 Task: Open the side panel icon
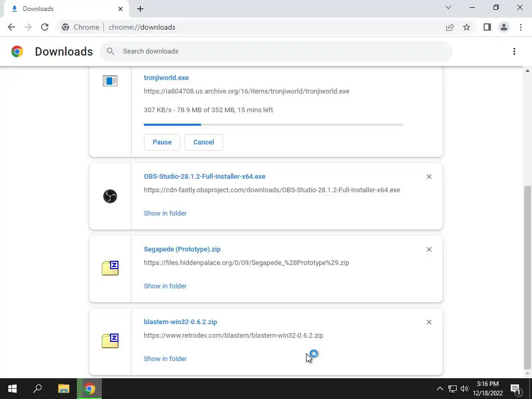tap(487, 27)
